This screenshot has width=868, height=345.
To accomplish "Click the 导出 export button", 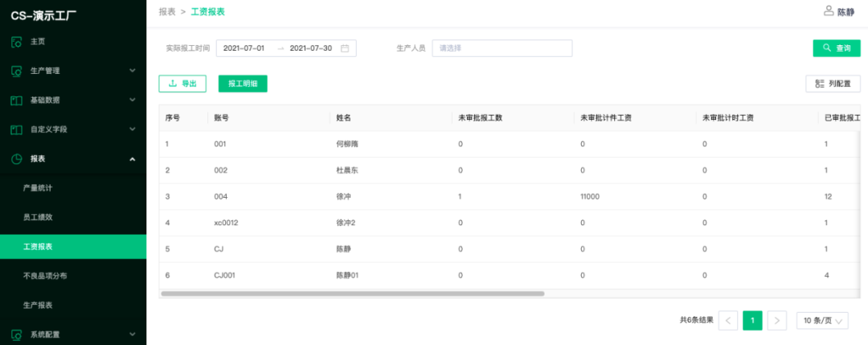I will click(x=182, y=84).
